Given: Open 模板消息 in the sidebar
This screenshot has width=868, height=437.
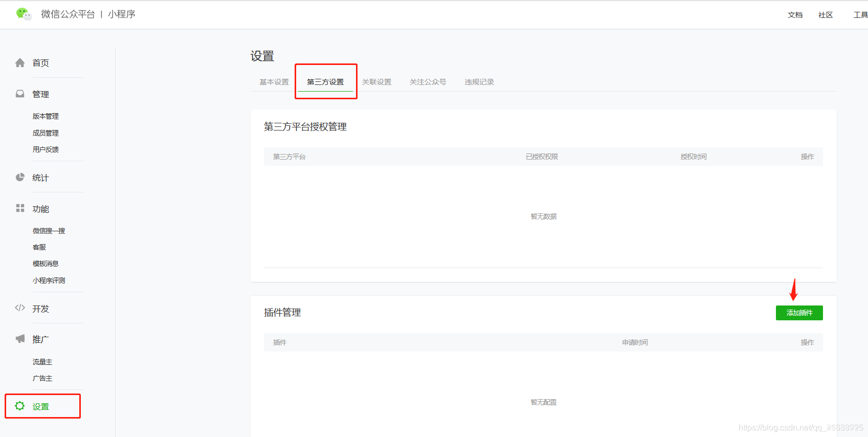Looking at the screenshot, I should [46, 264].
